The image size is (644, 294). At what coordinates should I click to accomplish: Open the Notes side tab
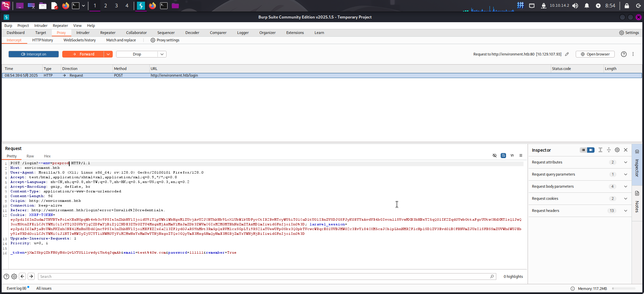[637, 203]
